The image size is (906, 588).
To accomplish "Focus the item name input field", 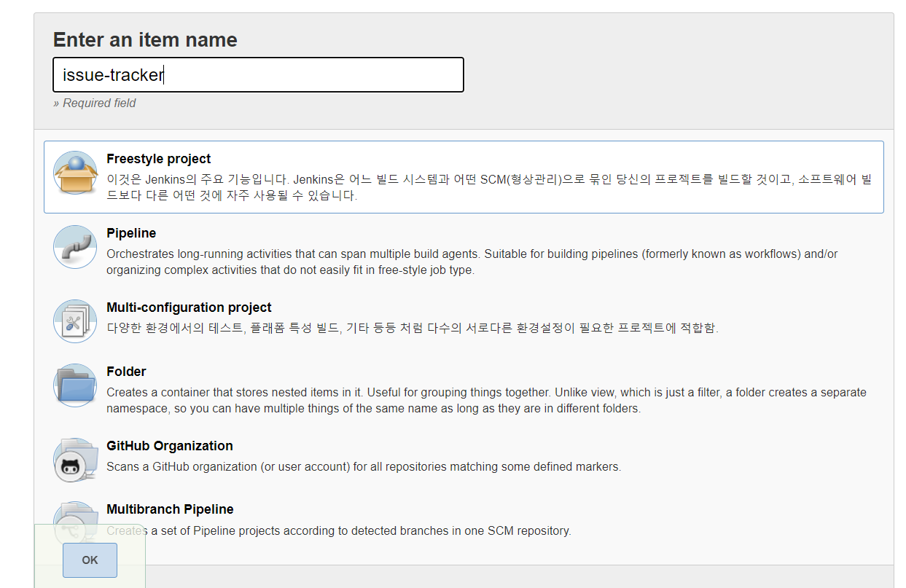I will 259,75.
